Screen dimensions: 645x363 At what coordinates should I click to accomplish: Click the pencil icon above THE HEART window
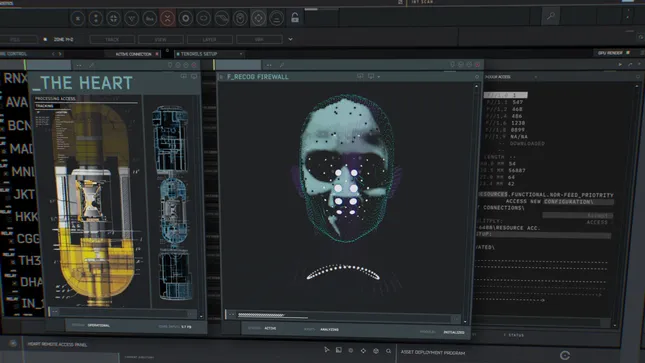tap(91, 65)
